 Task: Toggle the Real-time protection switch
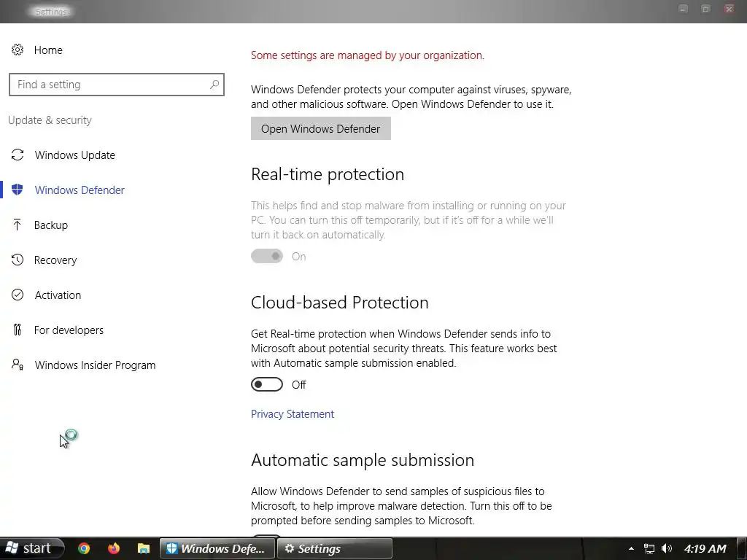click(267, 256)
